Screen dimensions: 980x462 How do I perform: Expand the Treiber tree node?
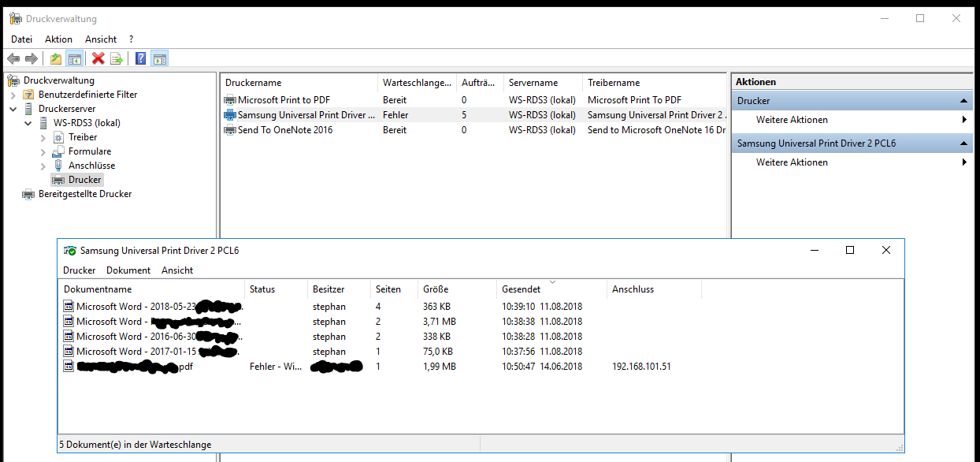point(43,137)
